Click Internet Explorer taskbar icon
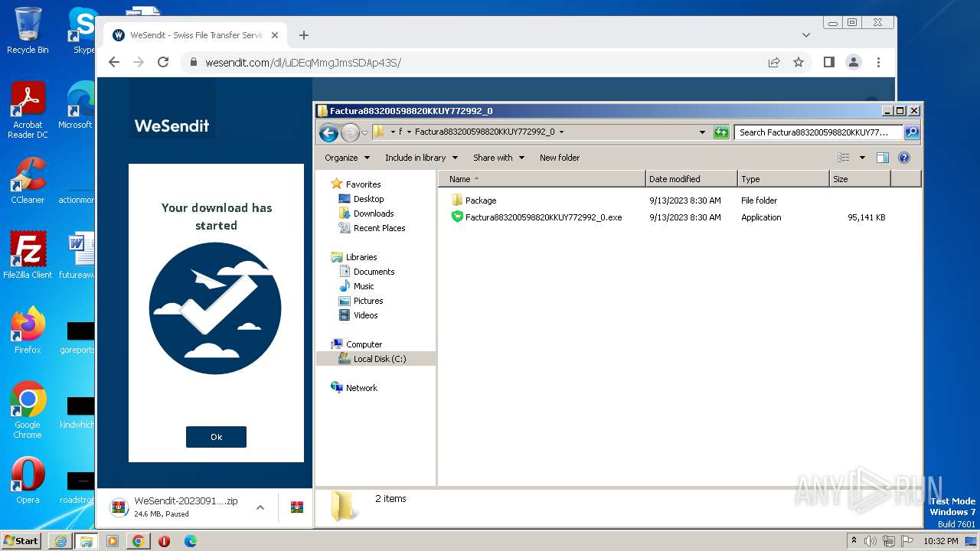The image size is (980, 551). (60, 541)
